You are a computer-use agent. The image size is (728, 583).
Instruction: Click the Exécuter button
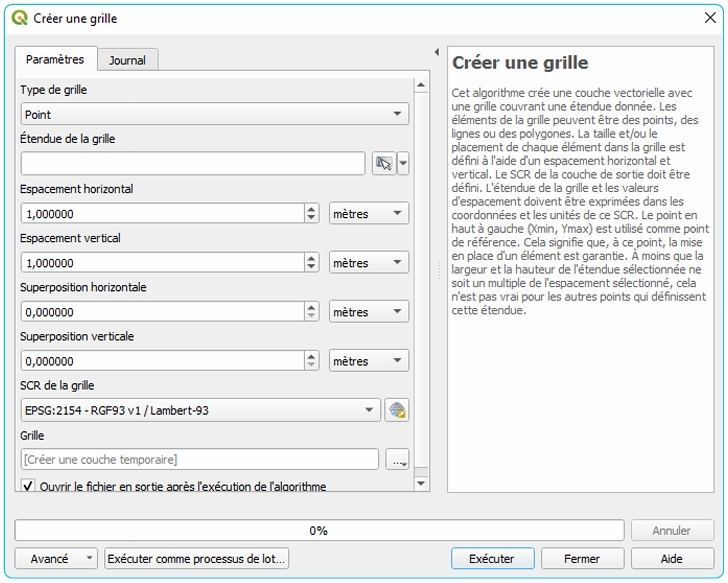tap(492, 559)
